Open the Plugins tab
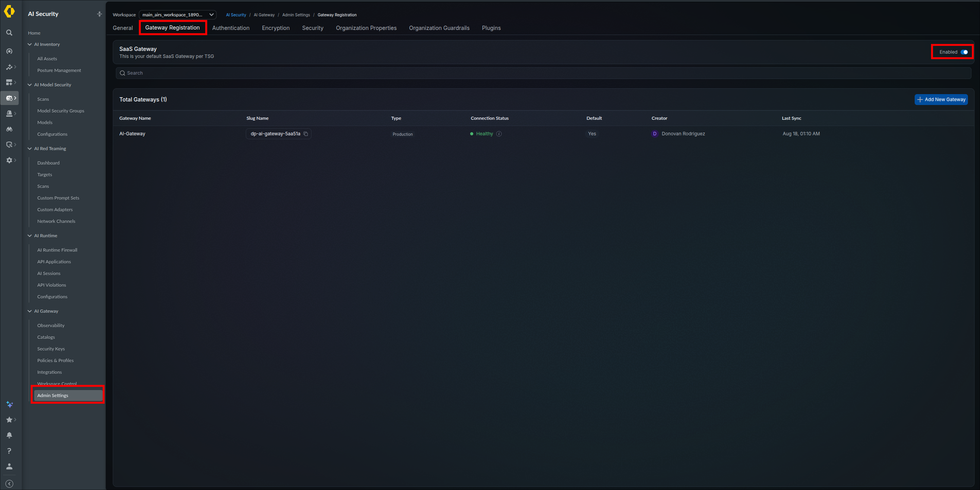 click(x=491, y=28)
